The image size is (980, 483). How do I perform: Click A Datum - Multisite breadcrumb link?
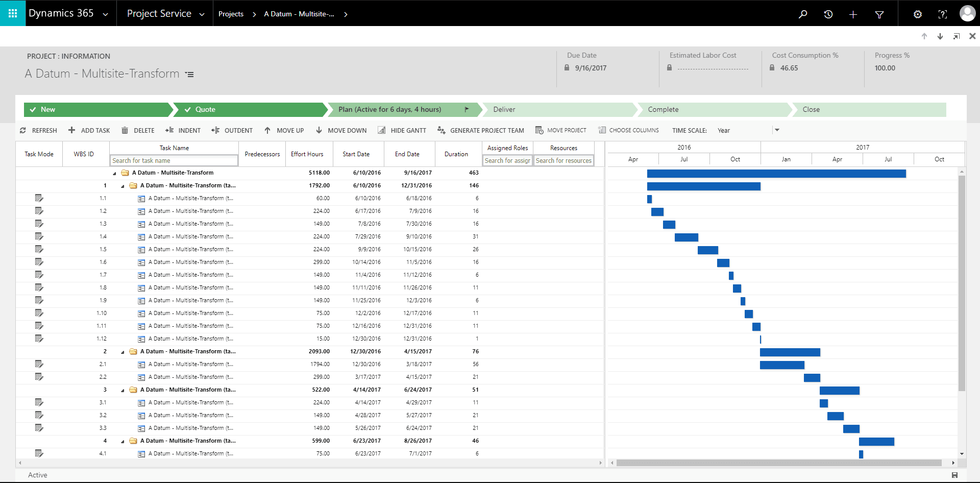pos(299,14)
